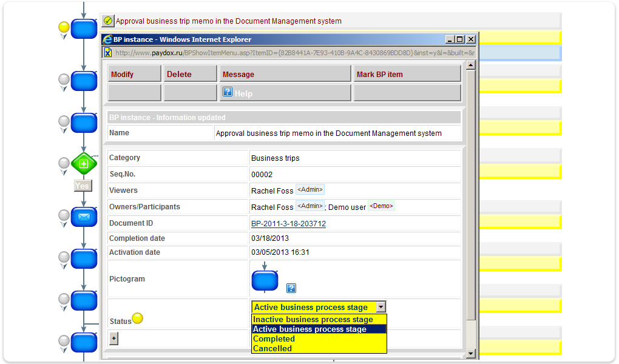Click the Modify button
This screenshot has width=619, height=364.
coord(134,74)
